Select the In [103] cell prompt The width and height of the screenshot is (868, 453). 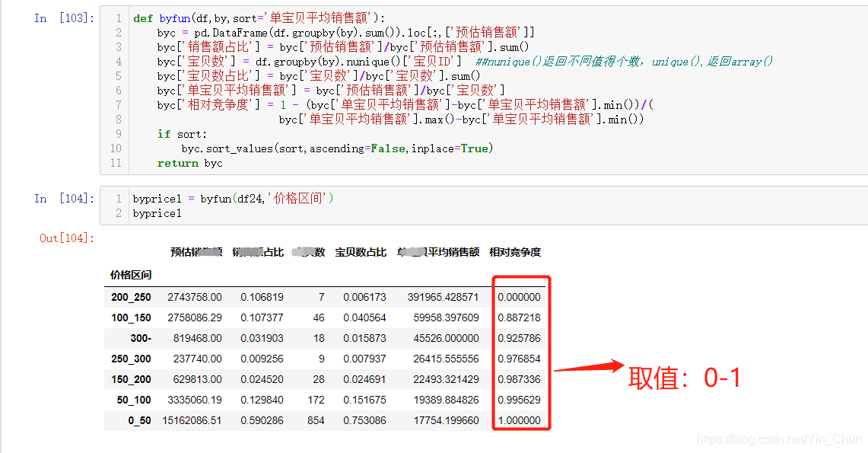click(64, 18)
